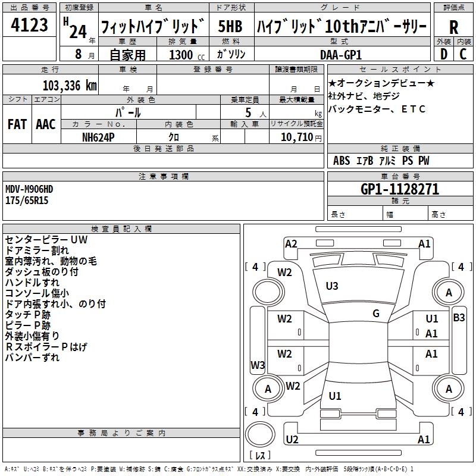Image resolution: width=476 pixels, height=476 pixels.
Task: Click the G mark on the windshield
Action: point(375,314)
